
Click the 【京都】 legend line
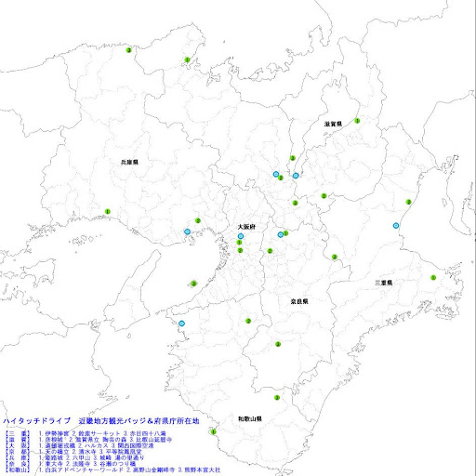coord(73,452)
